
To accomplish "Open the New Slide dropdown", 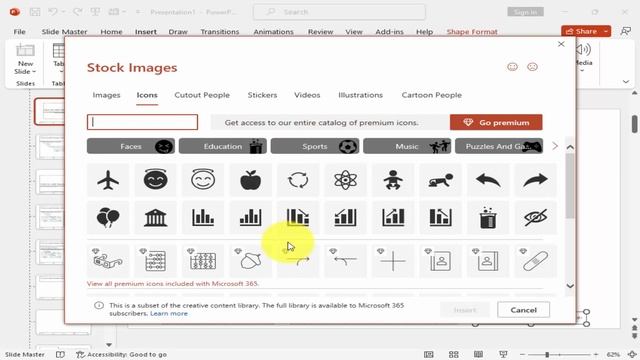I will pyautogui.click(x=25, y=67).
